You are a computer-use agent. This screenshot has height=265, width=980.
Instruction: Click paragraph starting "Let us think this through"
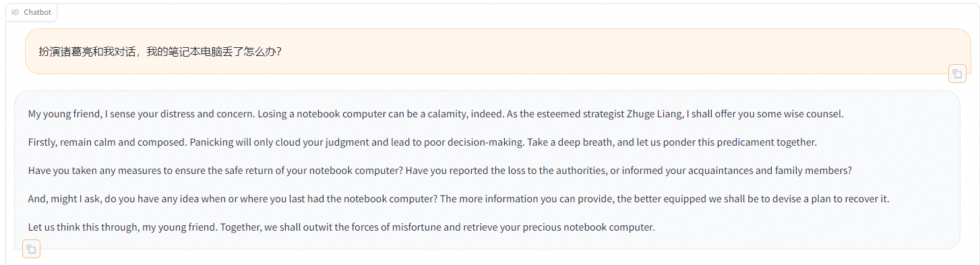pyautogui.click(x=342, y=227)
